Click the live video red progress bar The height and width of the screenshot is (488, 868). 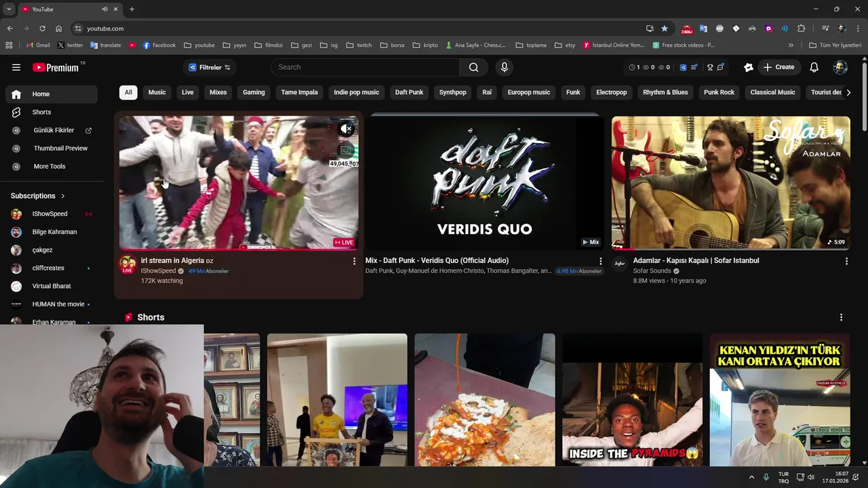(239, 249)
